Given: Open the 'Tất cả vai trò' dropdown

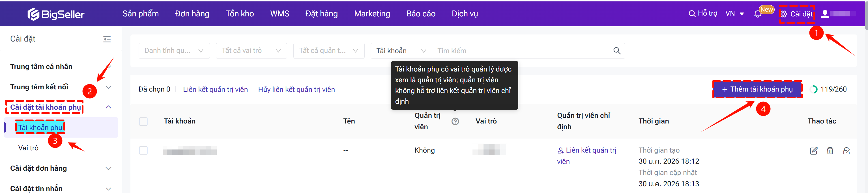Looking at the screenshot, I should (x=251, y=51).
